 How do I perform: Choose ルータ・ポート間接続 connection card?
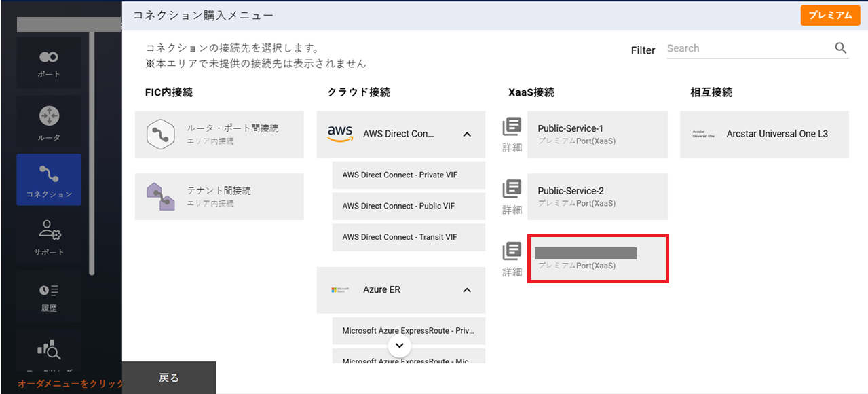[x=219, y=135]
